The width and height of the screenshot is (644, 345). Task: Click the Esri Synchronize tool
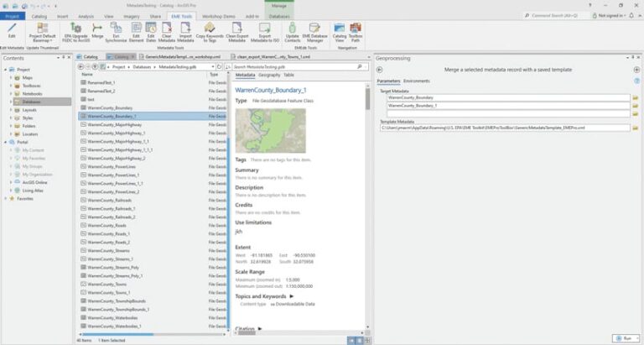116,32
